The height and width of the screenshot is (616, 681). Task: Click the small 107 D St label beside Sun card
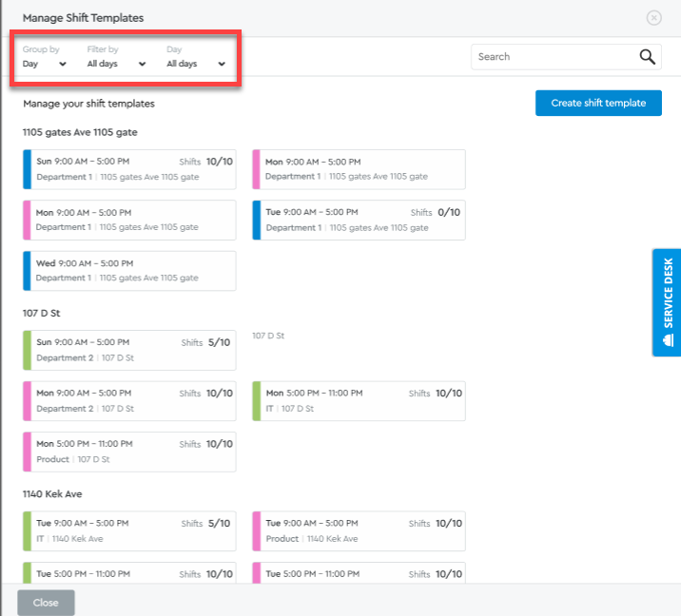click(268, 336)
